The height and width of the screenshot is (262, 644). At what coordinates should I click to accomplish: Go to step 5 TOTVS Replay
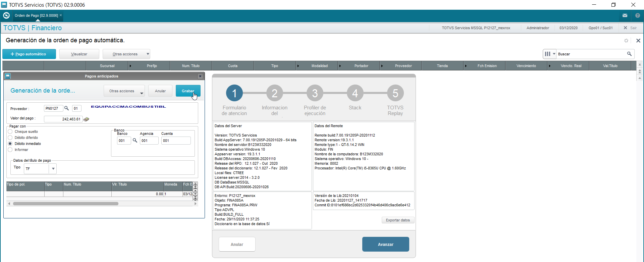[395, 93]
